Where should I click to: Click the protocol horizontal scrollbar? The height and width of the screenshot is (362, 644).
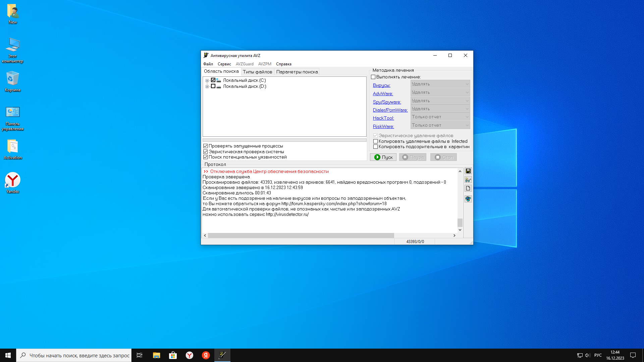301,236
